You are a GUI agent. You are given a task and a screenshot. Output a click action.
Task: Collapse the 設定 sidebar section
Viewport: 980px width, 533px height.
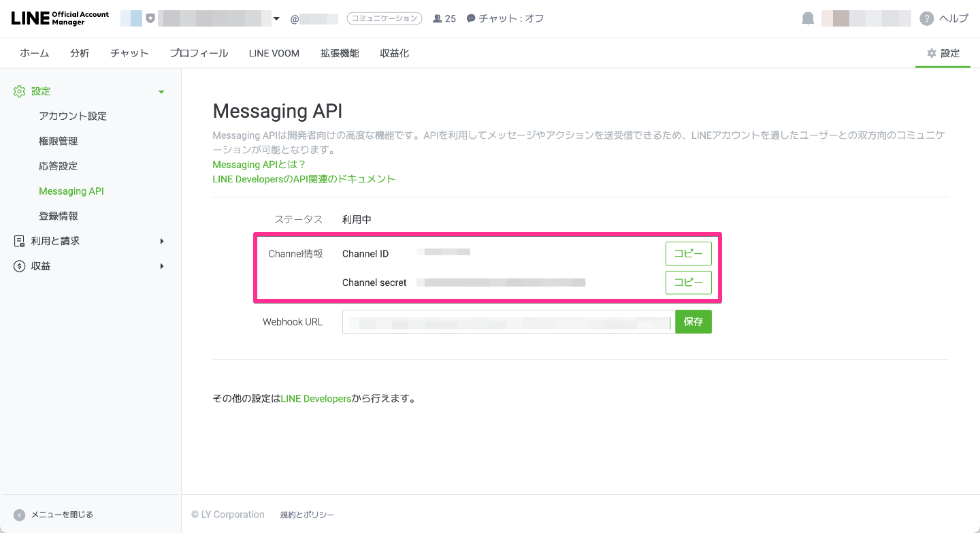pyautogui.click(x=161, y=92)
